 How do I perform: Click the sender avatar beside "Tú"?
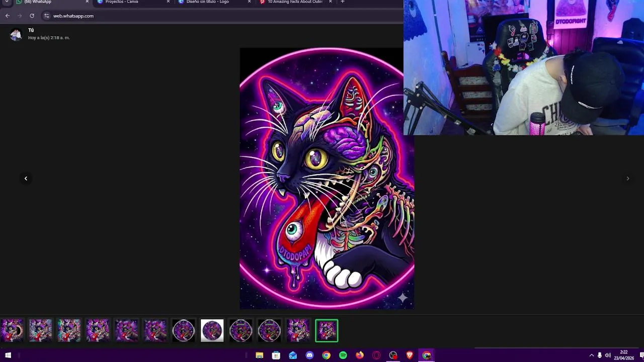(x=16, y=34)
